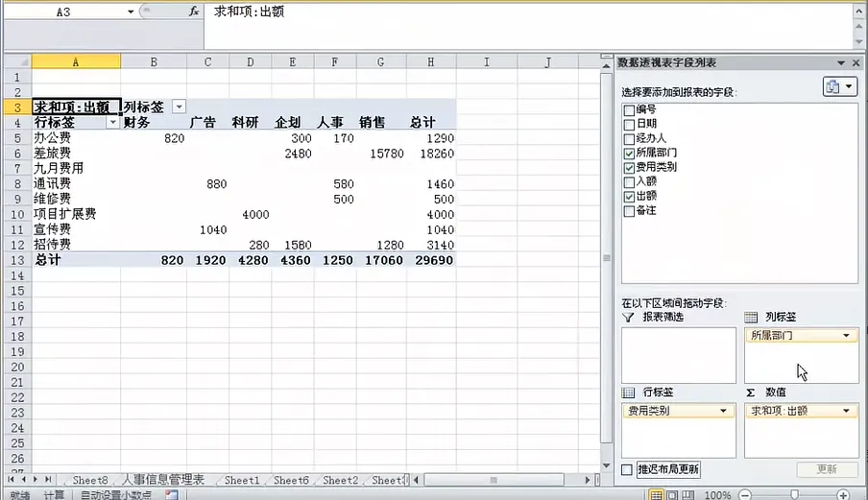Uncheck the 费用类别 field checkbox
This screenshot has height=500, width=868.
click(x=629, y=168)
